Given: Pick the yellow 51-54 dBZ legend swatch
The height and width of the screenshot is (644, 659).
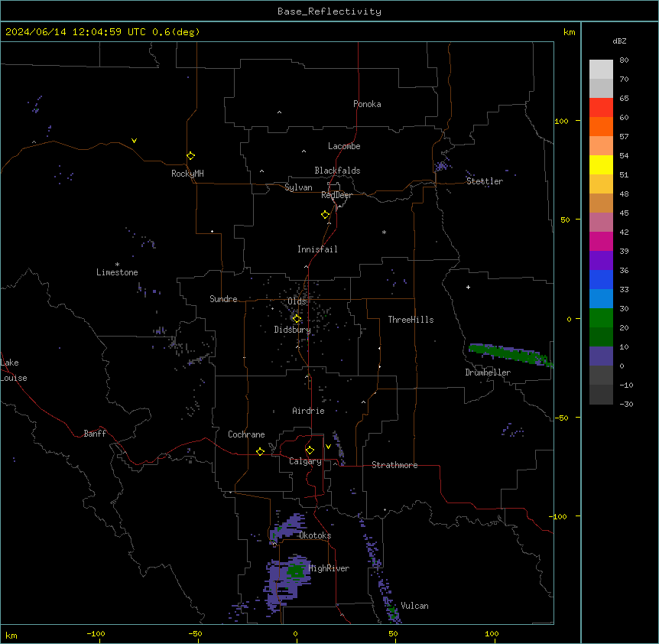Looking at the screenshot, I should [x=601, y=165].
